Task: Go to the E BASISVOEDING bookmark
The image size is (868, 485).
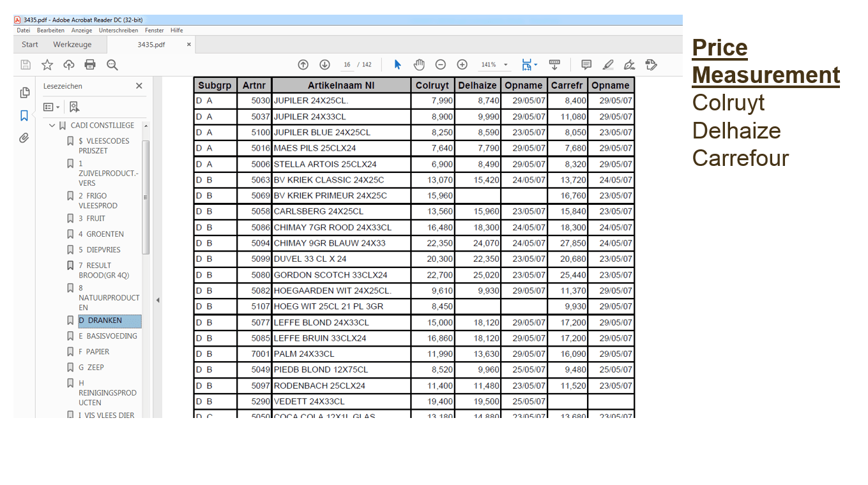Action: (109, 336)
